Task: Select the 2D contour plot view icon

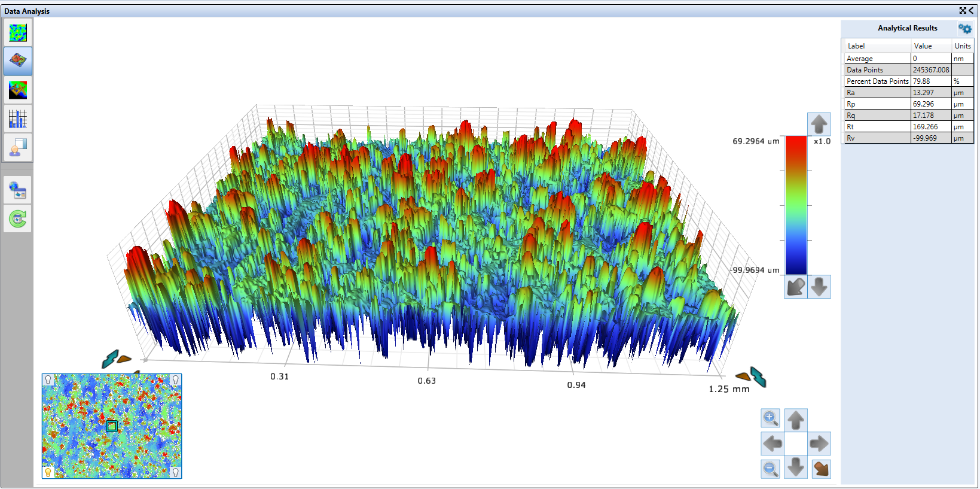Action: pyautogui.click(x=18, y=32)
